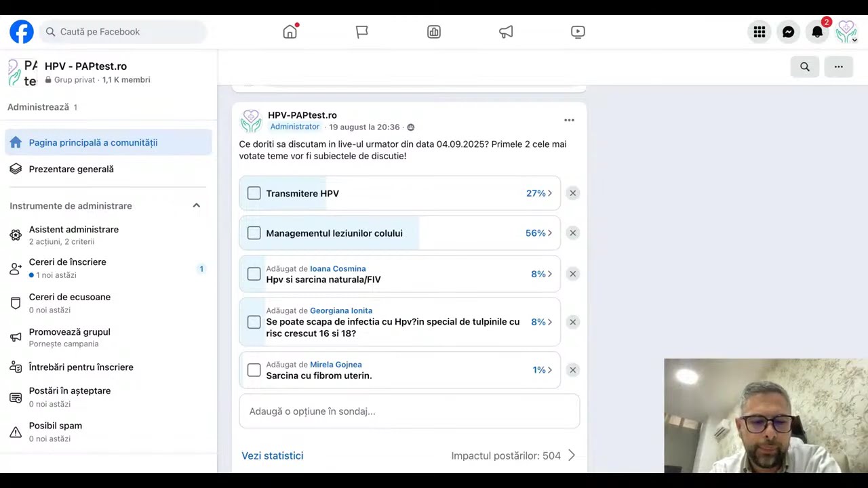Open the Video watch icon
The height and width of the screenshot is (488, 868).
click(578, 32)
